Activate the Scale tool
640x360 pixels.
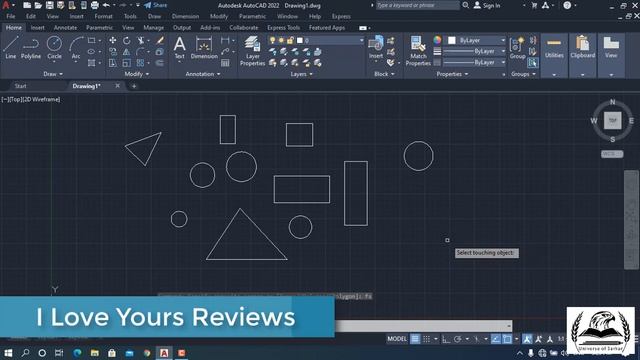pyautogui.click(x=127, y=63)
